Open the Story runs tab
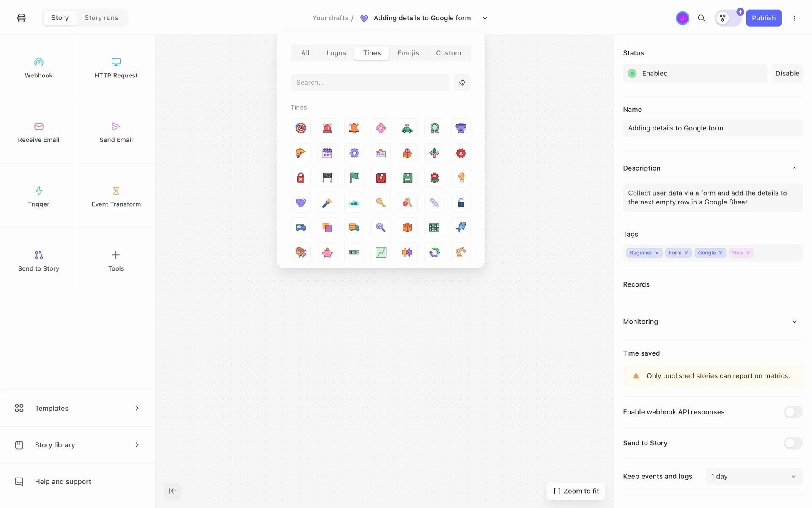812x508 pixels. [101, 18]
